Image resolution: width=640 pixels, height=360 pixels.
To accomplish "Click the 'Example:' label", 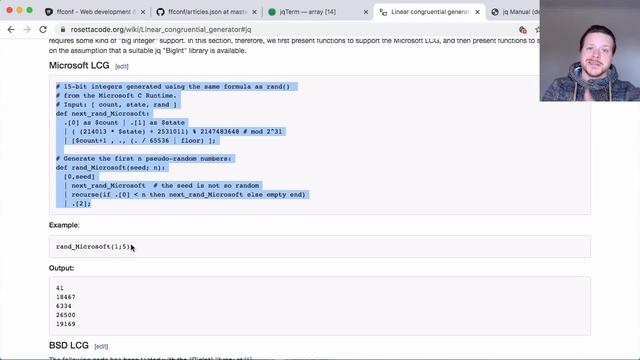I will point(64,225).
